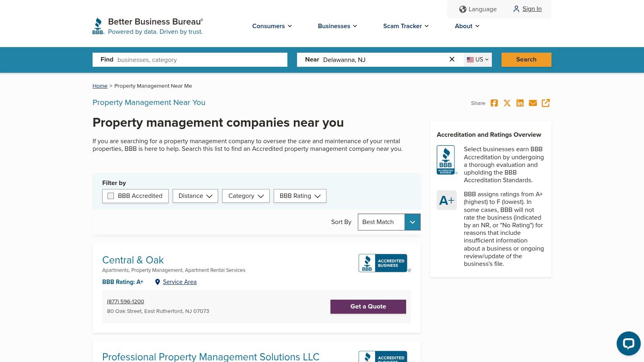Click the external share link icon
This screenshot has height=362, width=644.
click(546, 103)
